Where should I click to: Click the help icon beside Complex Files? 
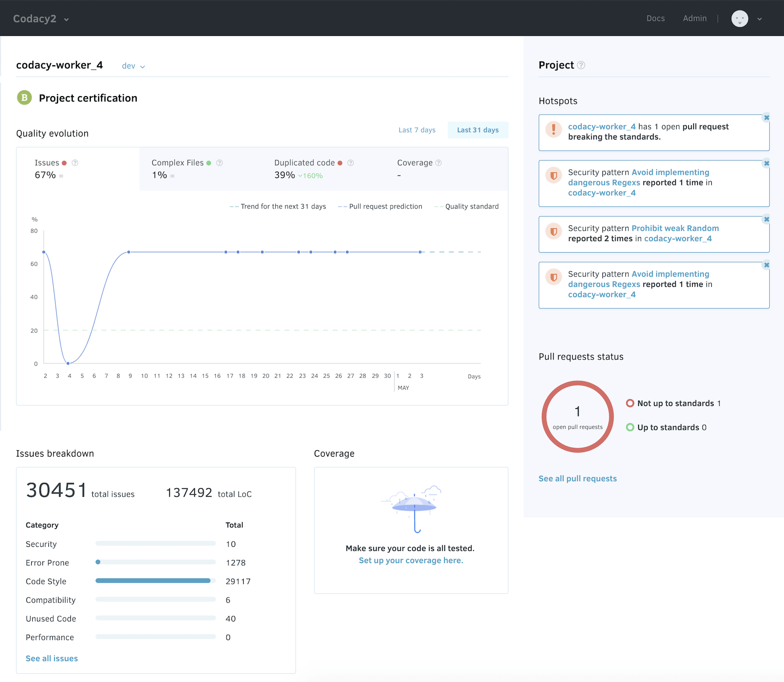point(220,163)
